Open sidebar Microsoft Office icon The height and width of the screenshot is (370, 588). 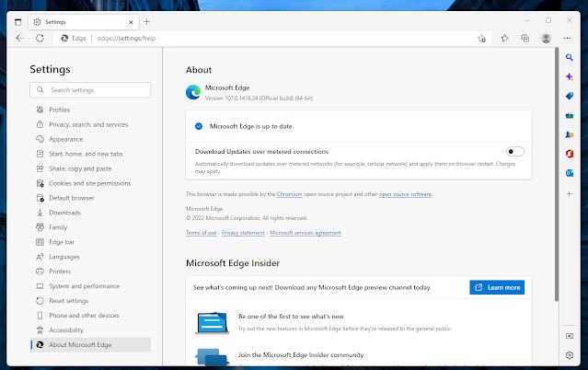pyautogui.click(x=570, y=154)
